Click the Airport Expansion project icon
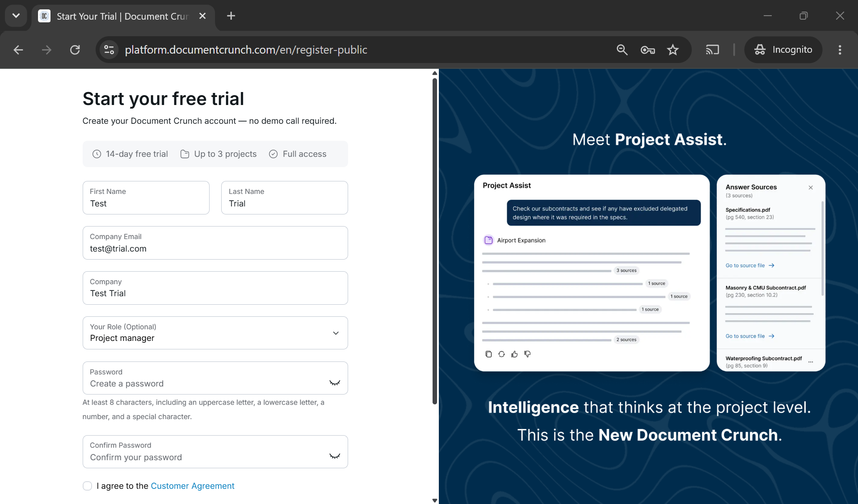Image resolution: width=858 pixels, height=504 pixels. 488,240
